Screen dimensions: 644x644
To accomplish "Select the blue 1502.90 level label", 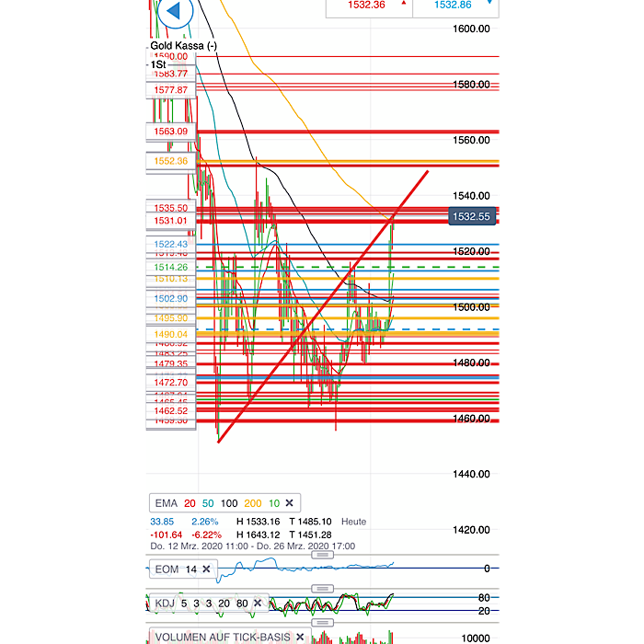I will click(171, 299).
